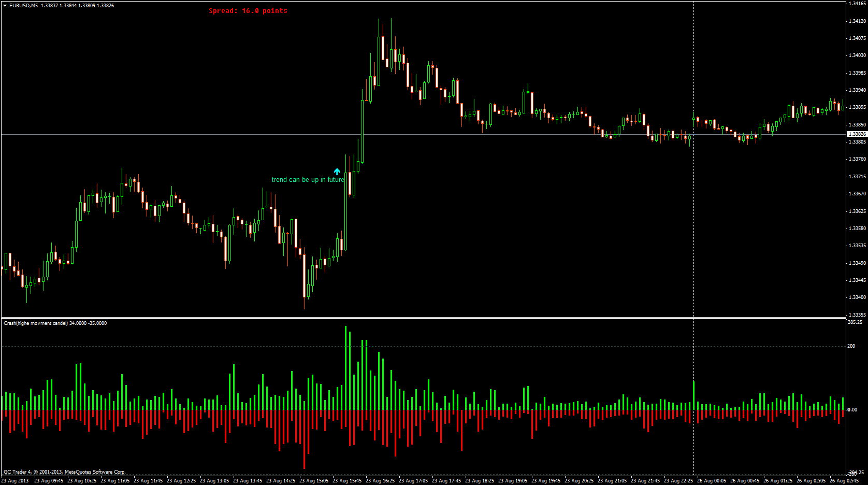Click the 23 Aug 15:45 time axis label

click(349, 480)
